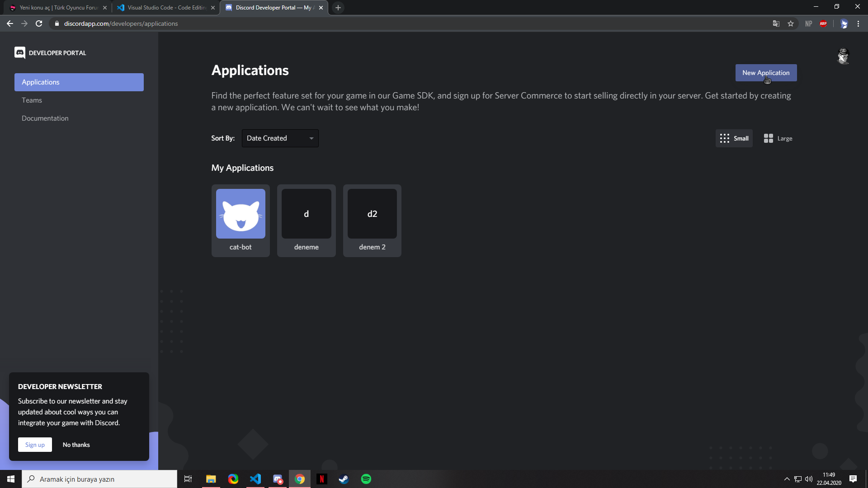This screenshot has width=868, height=488.
Task: Open Visual Studio Code from the taskbar
Action: [255, 479]
